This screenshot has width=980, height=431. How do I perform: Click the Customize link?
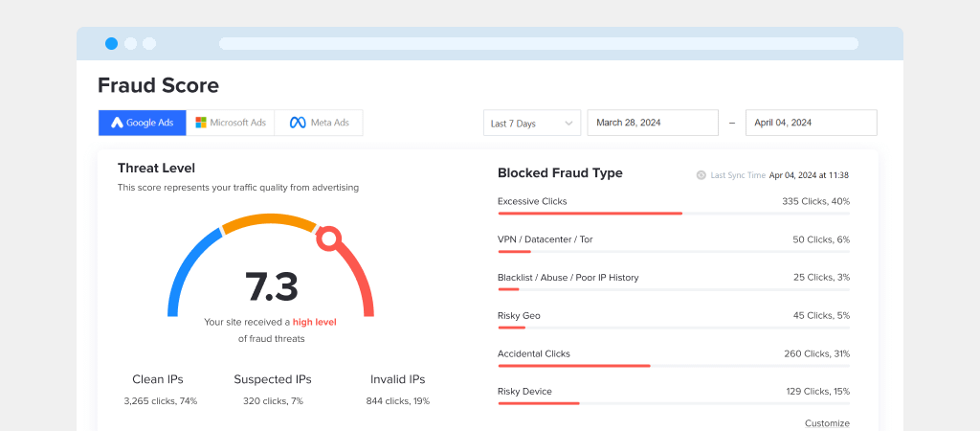826,423
